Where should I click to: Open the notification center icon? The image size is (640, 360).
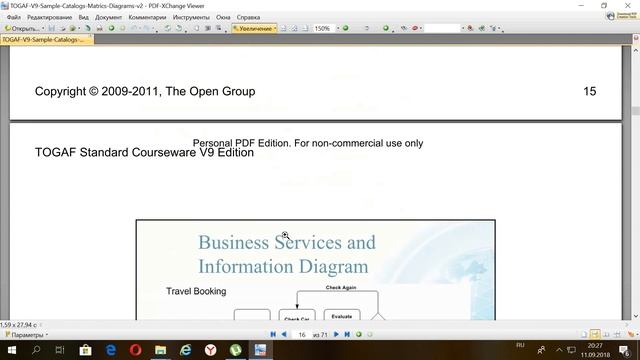(x=624, y=350)
